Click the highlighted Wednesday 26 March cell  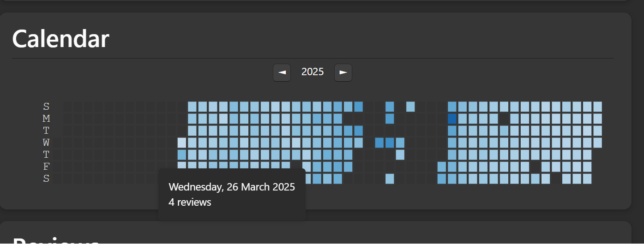coord(182,143)
